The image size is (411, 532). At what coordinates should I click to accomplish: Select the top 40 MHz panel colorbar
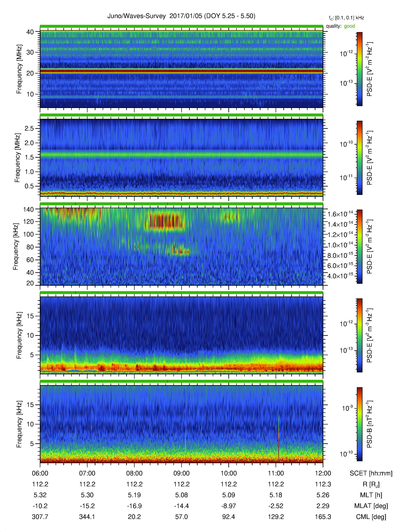tap(359, 69)
